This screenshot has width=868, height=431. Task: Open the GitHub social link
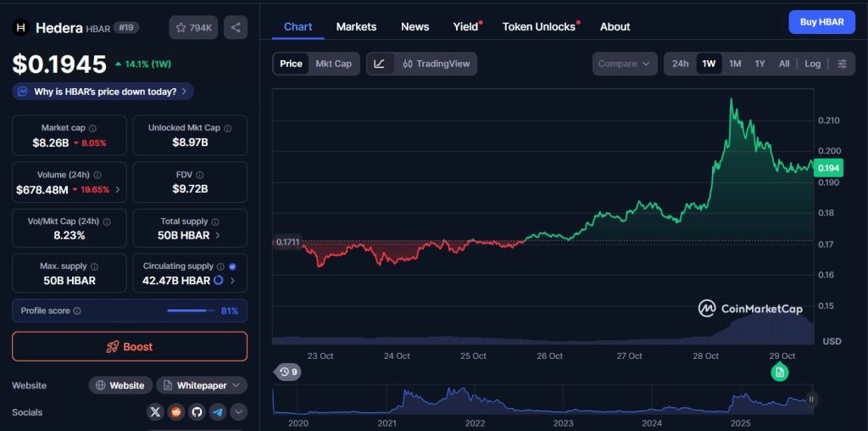[197, 412]
